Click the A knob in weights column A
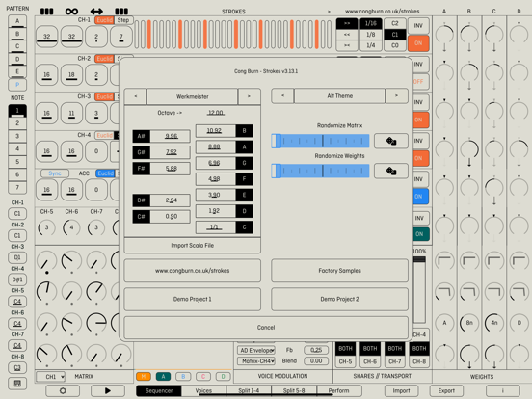 (444, 323)
